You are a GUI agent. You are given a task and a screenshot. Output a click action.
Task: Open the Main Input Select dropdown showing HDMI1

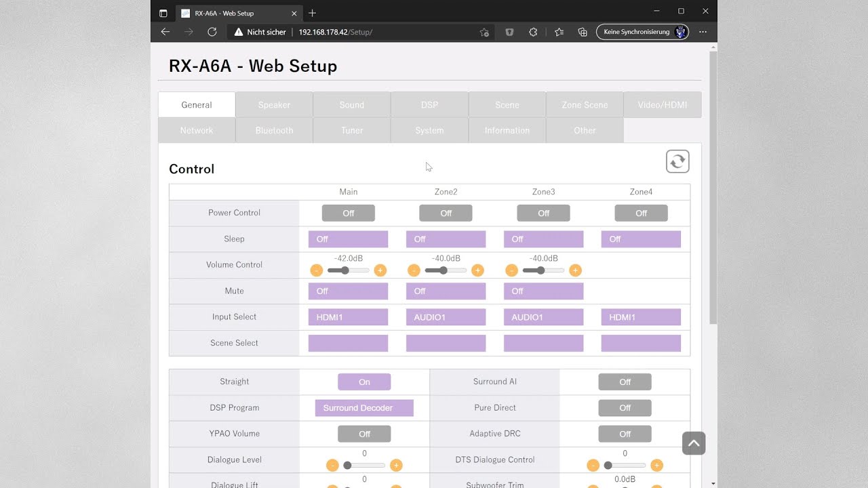pos(349,317)
